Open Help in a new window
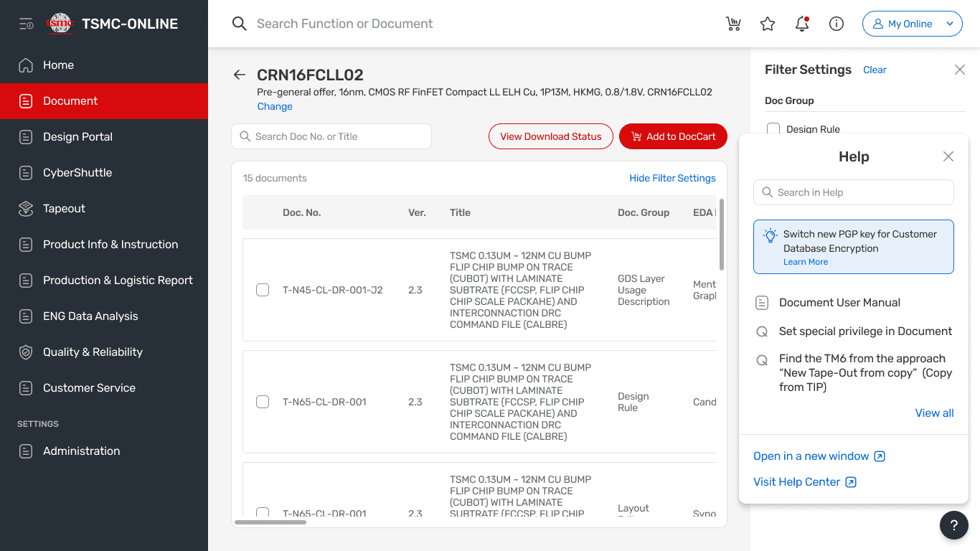Image resolution: width=980 pixels, height=551 pixels. pyautogui.click(x=811, y=456)
